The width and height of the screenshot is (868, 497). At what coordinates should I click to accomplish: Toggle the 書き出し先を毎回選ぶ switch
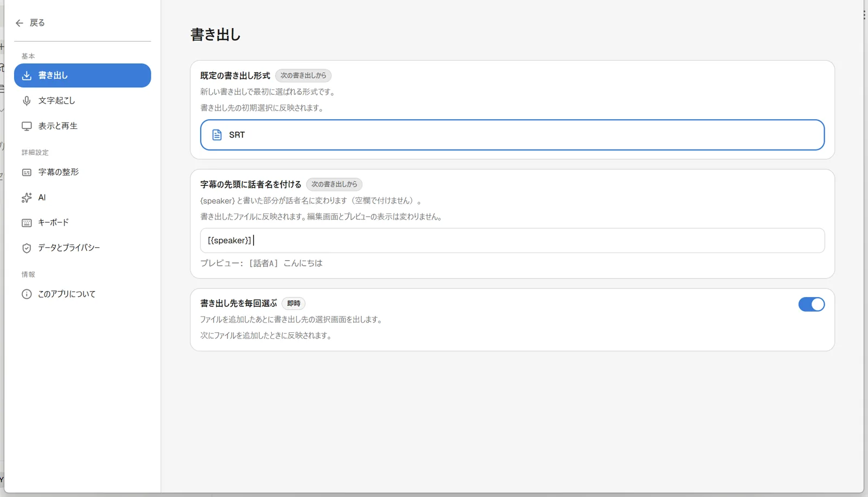pyautogui.click(x=811, y=304)
